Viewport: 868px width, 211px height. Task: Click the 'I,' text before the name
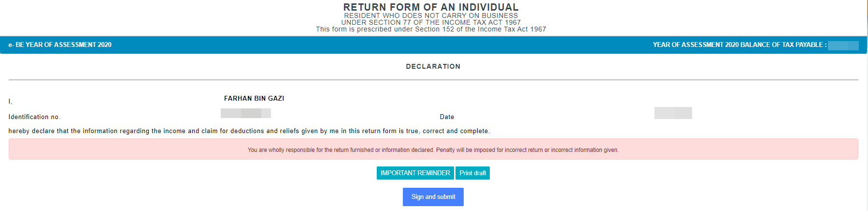pos(10,102)
